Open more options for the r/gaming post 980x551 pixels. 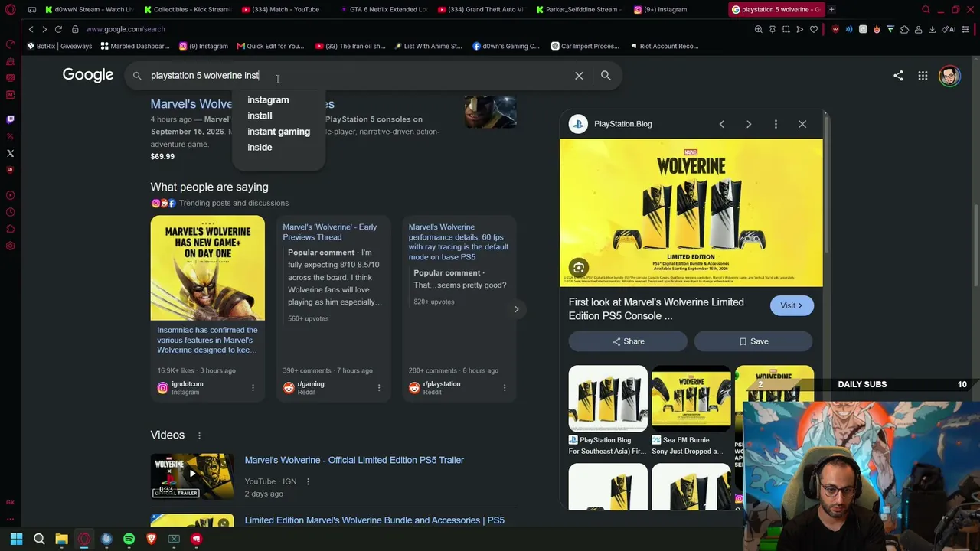click(378, 388)
